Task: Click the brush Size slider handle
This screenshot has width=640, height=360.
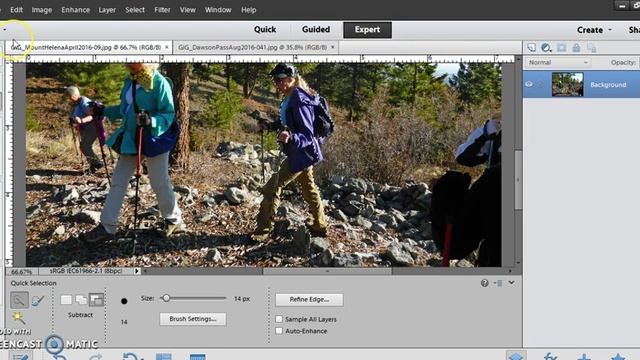Action: coord(166,298)
